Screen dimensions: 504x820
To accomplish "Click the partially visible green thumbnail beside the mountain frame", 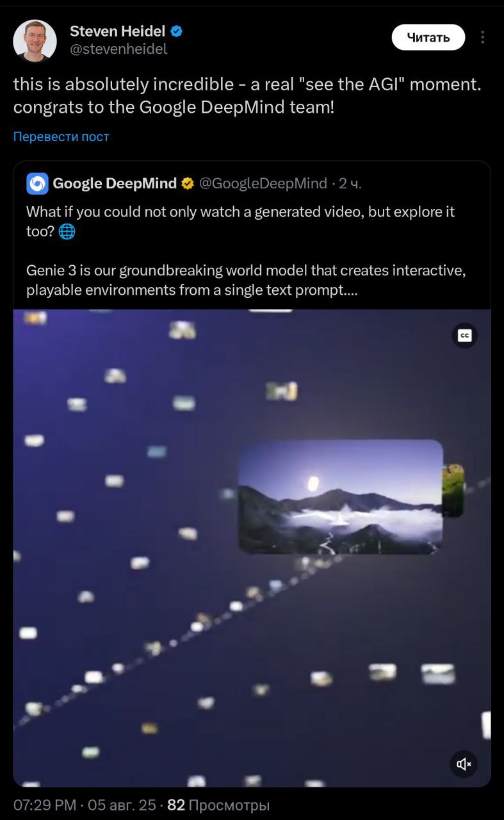I will point(453,491).
